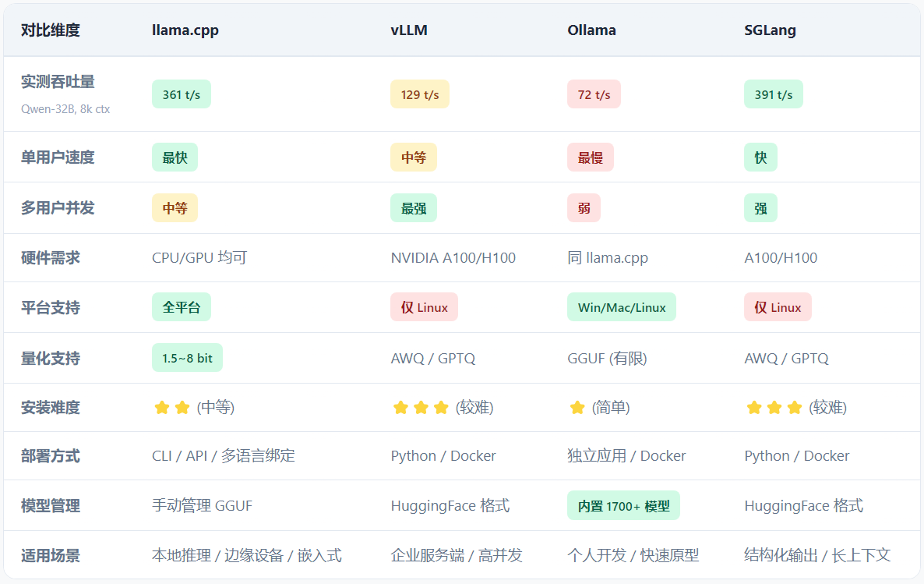
Task: Click the 最慢 badge for Ollama
Action: coord(590,158)
